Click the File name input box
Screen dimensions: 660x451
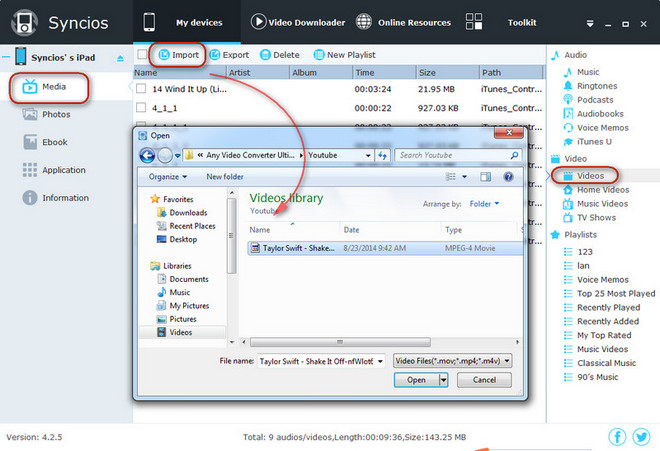tap(317, 361)
